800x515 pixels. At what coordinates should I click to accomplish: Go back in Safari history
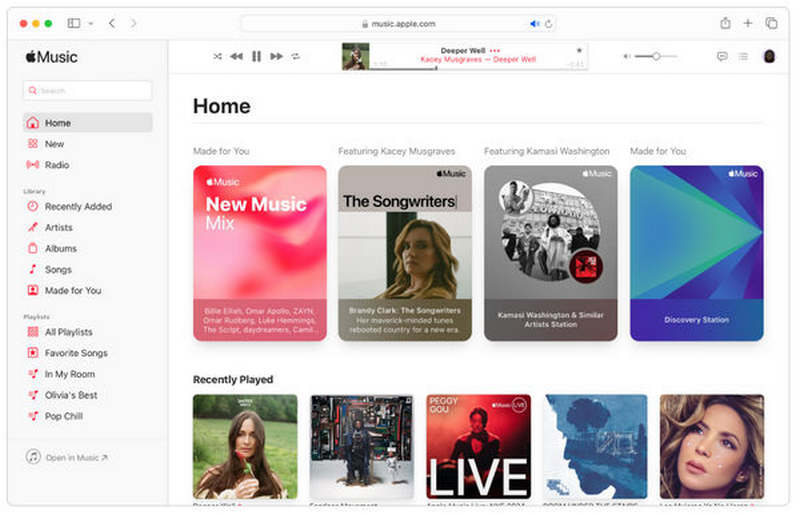112,23
